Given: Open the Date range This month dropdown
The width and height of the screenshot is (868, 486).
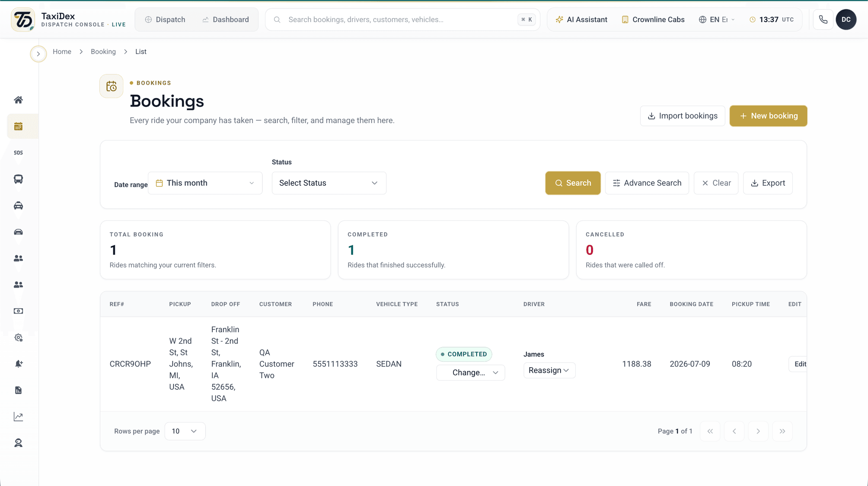Looking at the screenshot, I should (205, 183).
